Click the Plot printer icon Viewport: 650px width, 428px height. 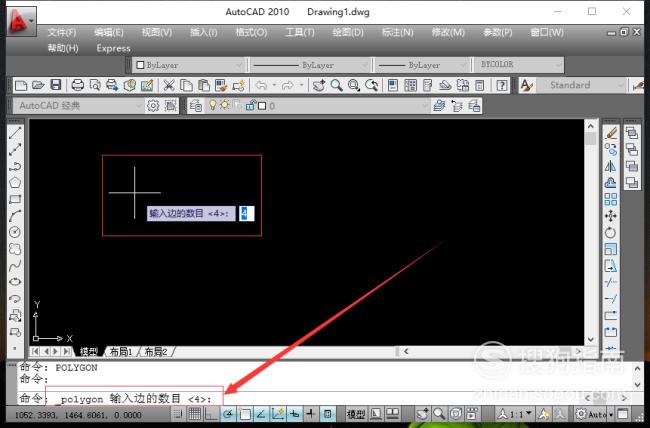[x=78, y=85]
